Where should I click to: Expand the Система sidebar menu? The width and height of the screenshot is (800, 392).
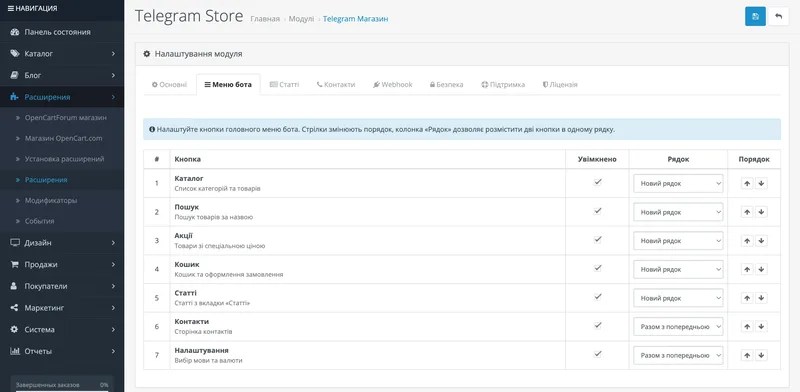click(62, 330)
